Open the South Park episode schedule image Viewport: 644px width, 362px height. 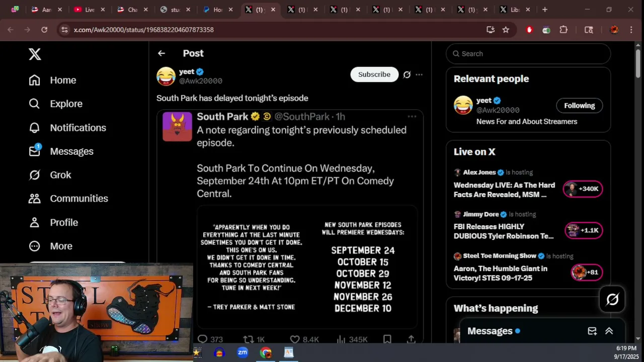(x=307, y=266)
